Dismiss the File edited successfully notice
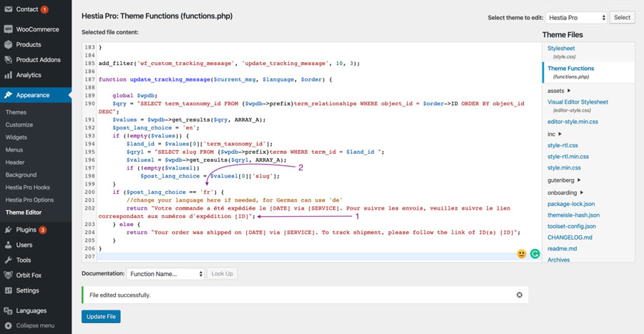644x334 pixels. coord(519,295)
